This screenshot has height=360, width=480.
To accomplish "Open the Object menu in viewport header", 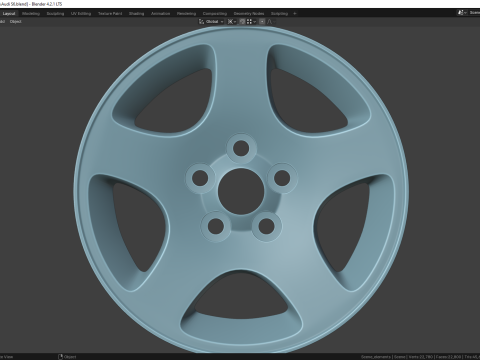I will pos(16,22).
